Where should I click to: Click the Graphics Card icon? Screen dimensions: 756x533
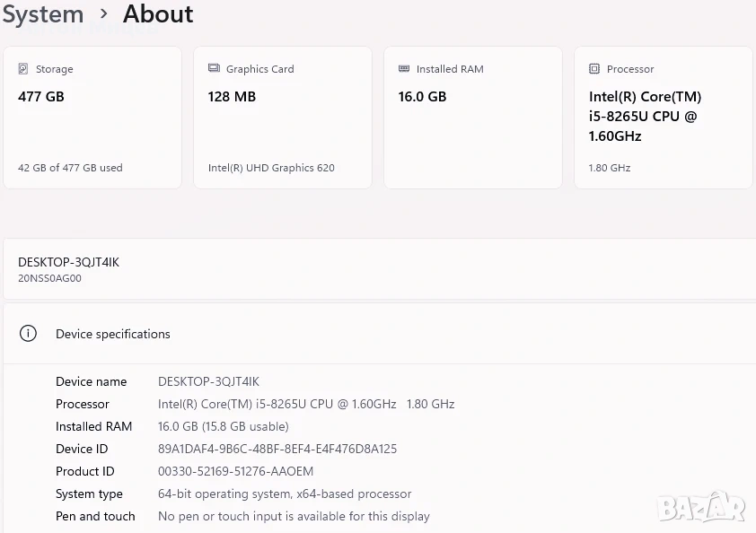tap(214, 69)
